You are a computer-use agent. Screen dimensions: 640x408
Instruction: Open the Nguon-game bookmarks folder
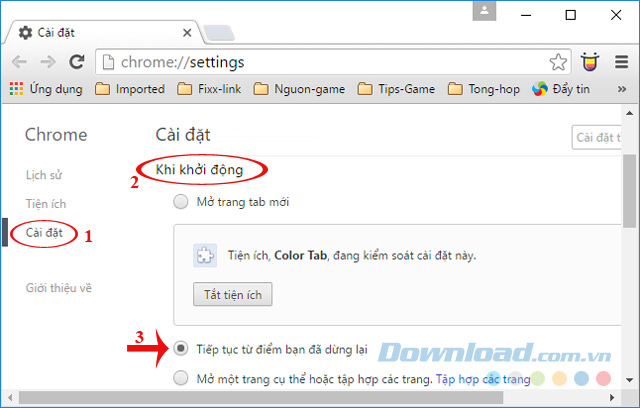299,89
